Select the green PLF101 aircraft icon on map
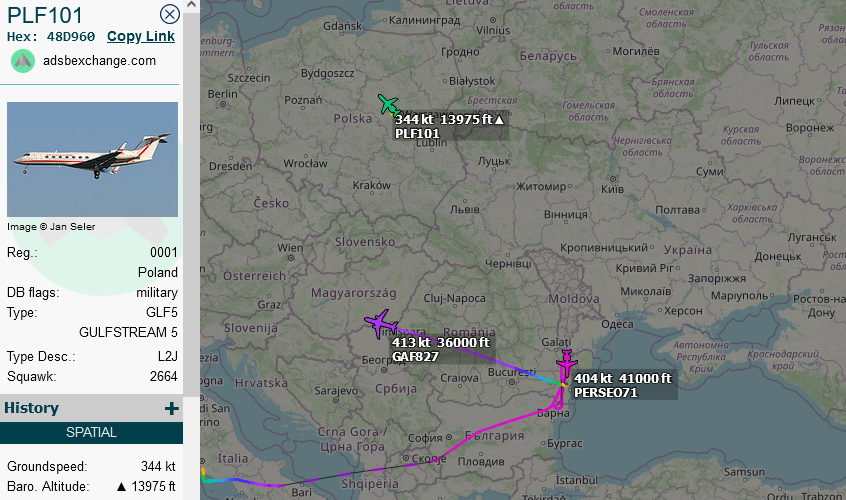Screen dimensions: 846x500 [x=388, y=105]
